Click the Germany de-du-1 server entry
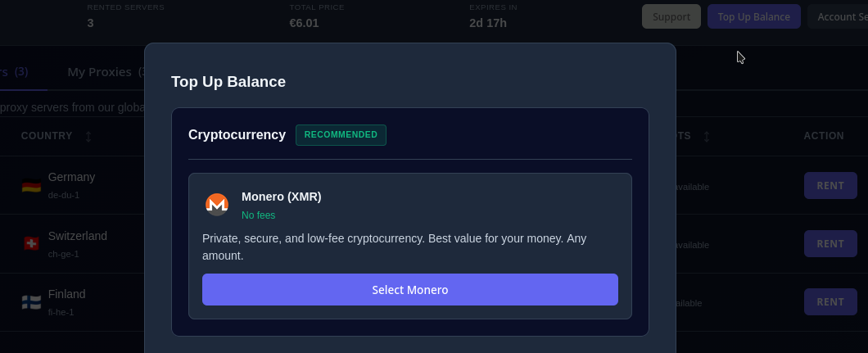 [x=71, y=185]
